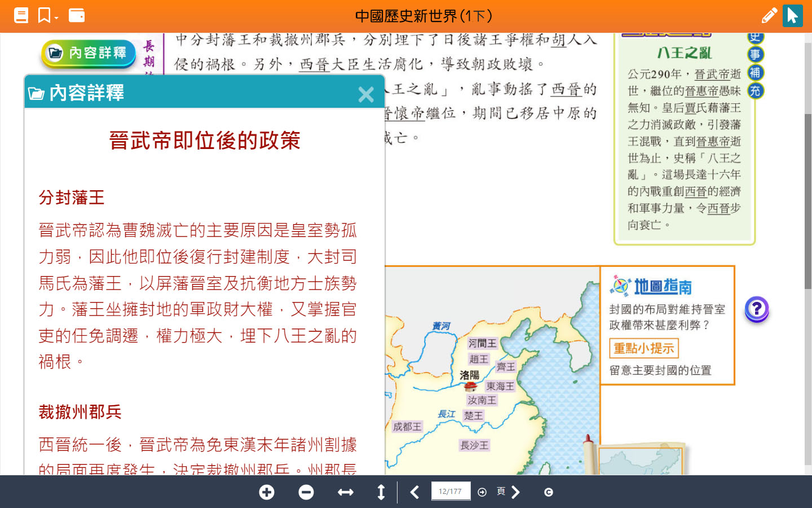Click the 內容詳釋 green button
812x508 pixels.
point(89,54)
